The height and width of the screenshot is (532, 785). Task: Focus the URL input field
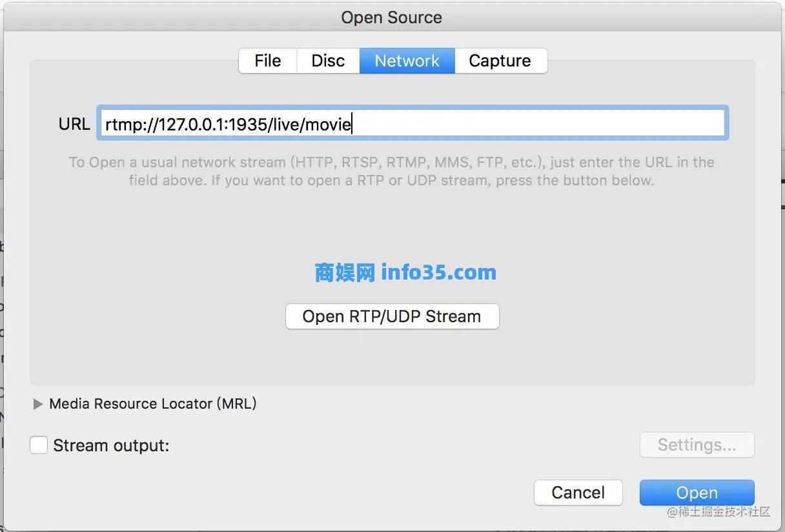pos(413,123)
